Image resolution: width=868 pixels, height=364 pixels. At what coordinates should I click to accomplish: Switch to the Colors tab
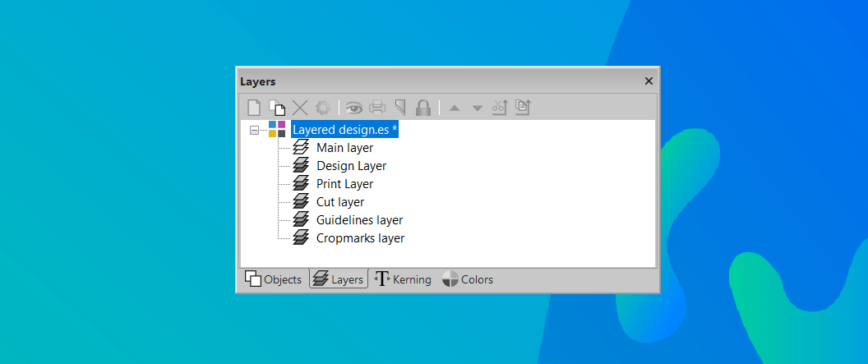(468, 279)
